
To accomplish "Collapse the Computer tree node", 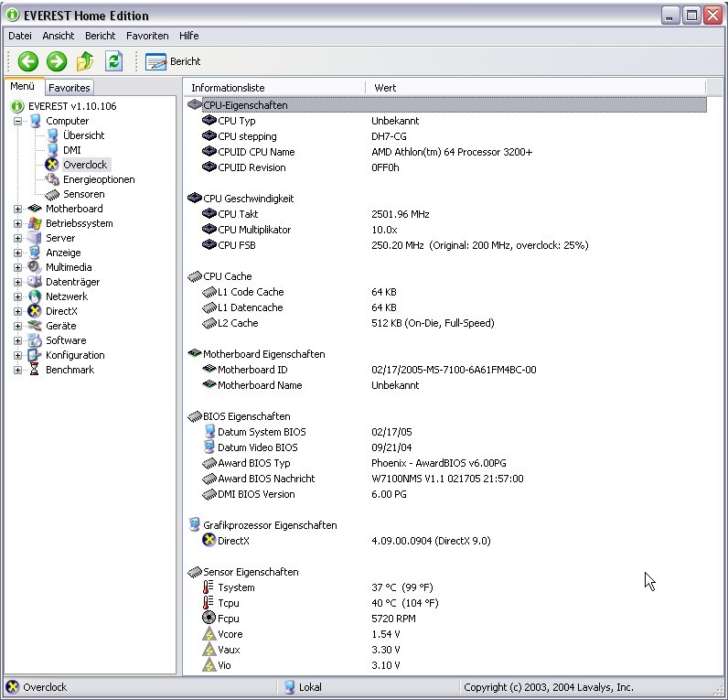I will (x=17, y=121).
